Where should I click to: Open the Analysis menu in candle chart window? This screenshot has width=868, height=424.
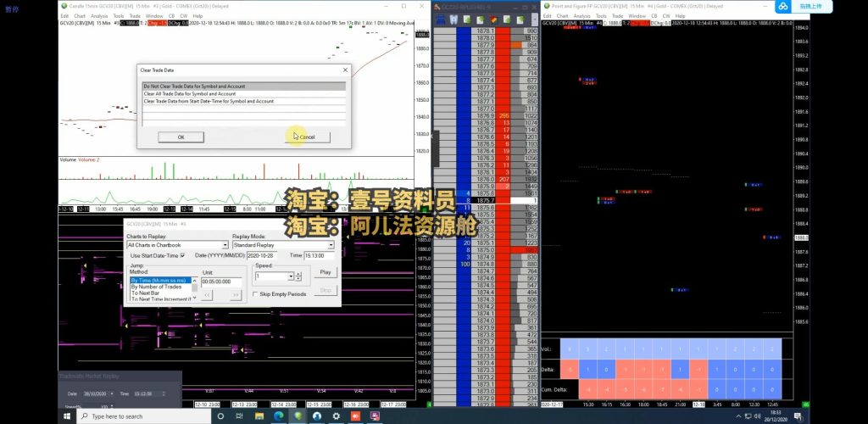point(99,16)
